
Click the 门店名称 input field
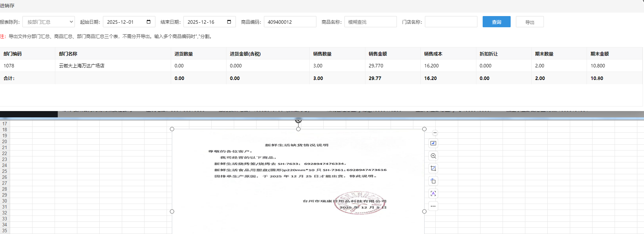click(451, 22)
